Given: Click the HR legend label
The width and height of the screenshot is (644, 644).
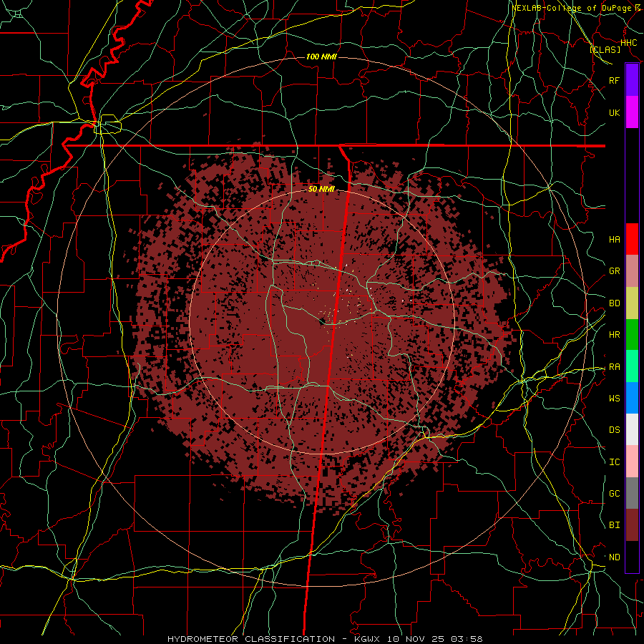Looking at the screenshot, I should click(x=614, y=335).
